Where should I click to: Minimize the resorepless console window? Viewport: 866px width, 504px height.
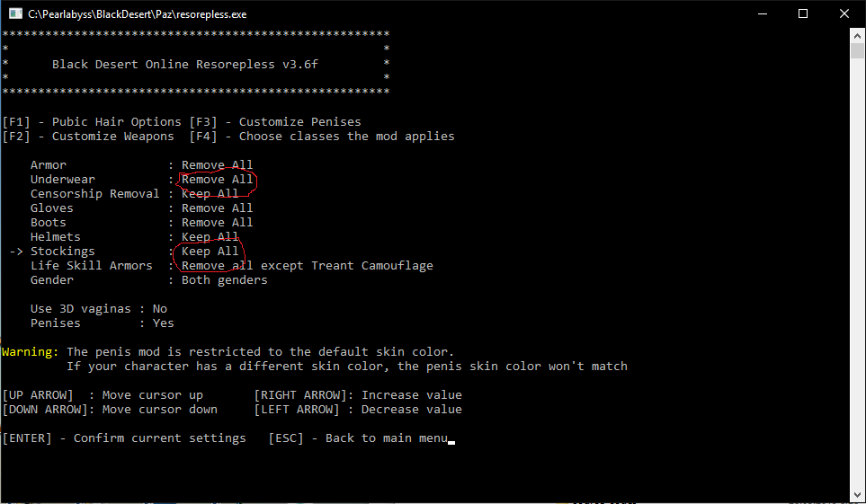tap(762, 14)
